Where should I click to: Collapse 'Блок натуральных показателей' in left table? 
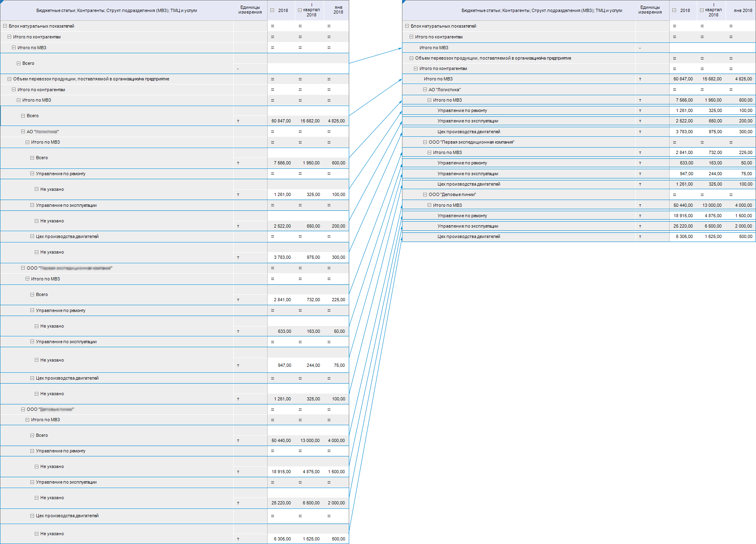tap(5, 26)
